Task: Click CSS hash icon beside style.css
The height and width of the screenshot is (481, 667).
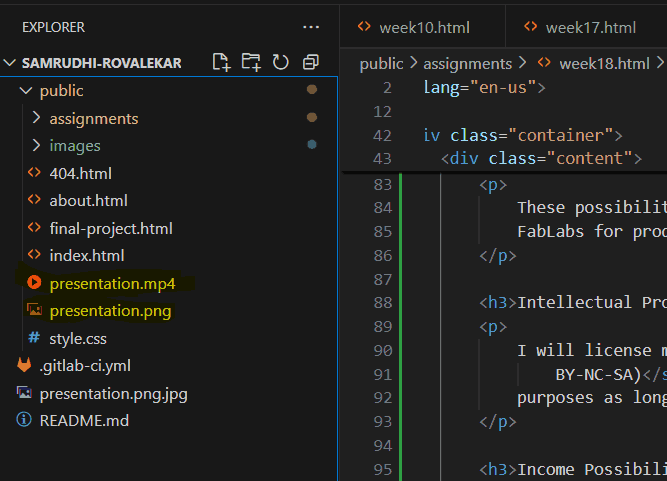Action: tap(34, 338)
